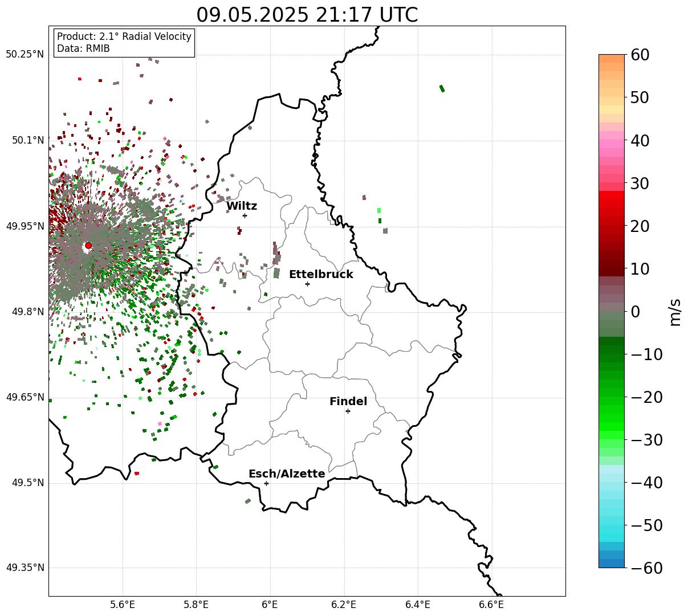
Task: Click the 6.2°E longitude label
Action: click(344, 605)
